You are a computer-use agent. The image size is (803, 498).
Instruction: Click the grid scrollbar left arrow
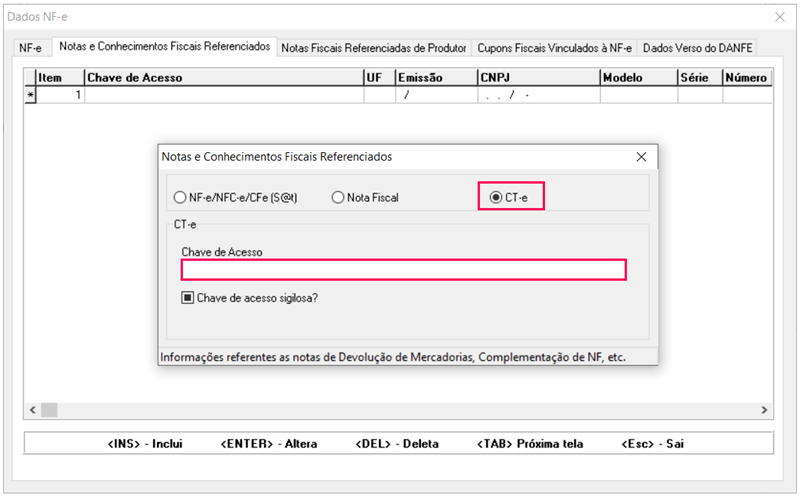tap(31, 410)
